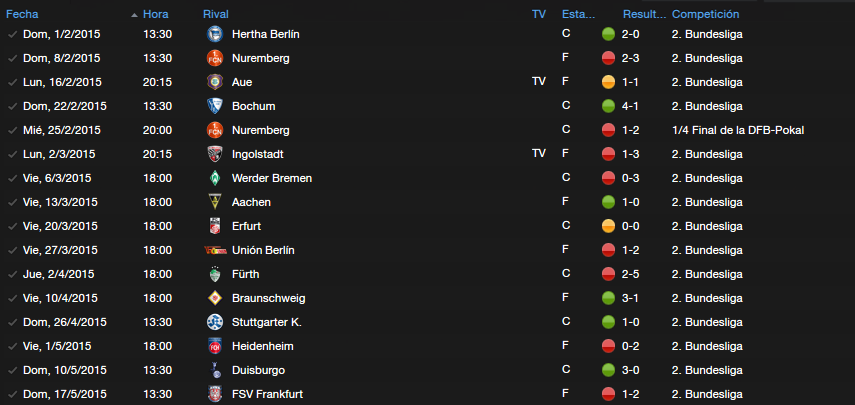Open the 2-5 result against Fürth

pyautogui.click(x=630, y=274)
